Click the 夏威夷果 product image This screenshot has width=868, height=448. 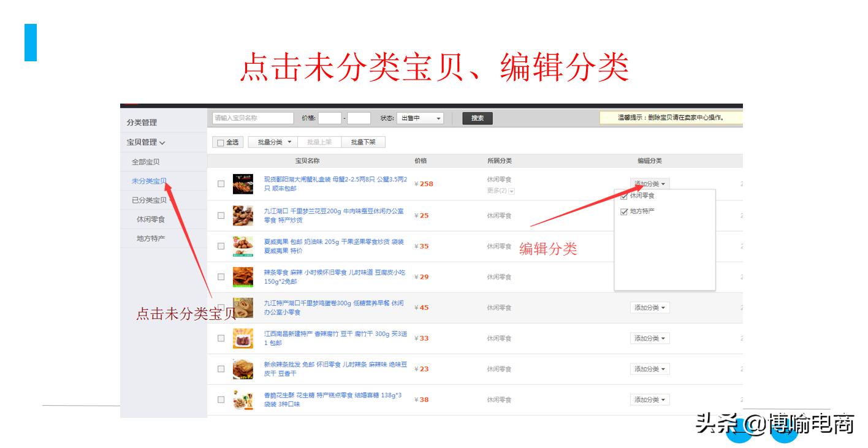[243, 246]
